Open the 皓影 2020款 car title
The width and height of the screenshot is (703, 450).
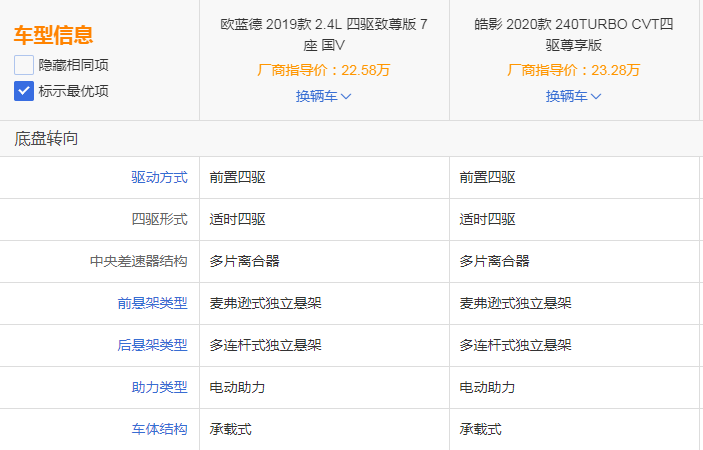[x=574, y=34]
